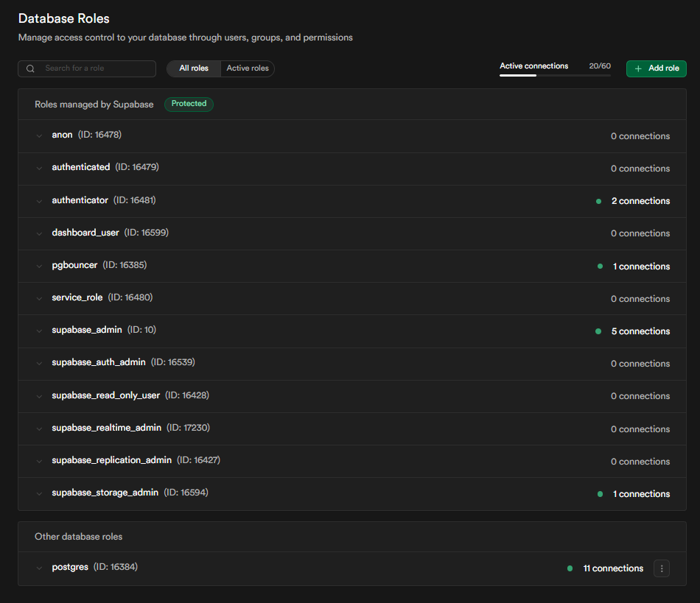Click '(ID: 16478)' next to anon

coord(99,135)
